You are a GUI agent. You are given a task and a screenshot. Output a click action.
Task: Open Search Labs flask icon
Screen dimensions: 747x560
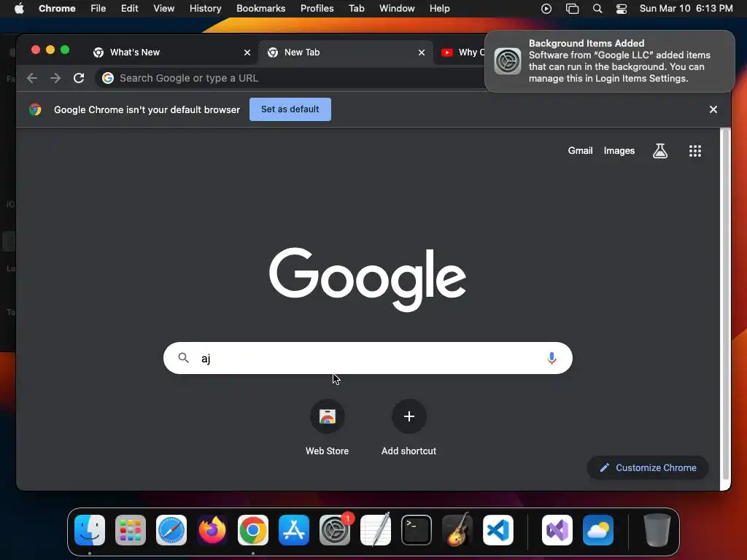click(x=659, y=151)
